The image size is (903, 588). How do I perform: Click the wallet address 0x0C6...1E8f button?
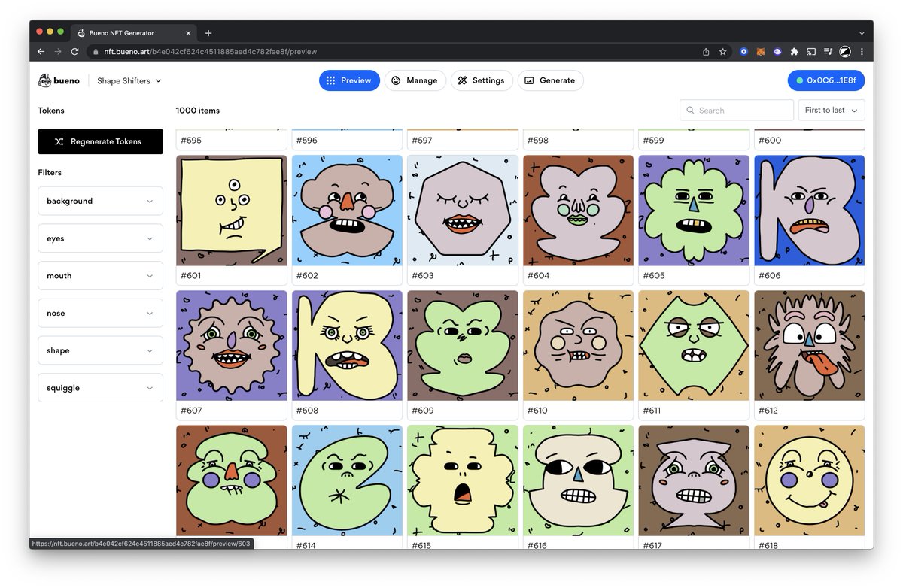pos(826,80)
